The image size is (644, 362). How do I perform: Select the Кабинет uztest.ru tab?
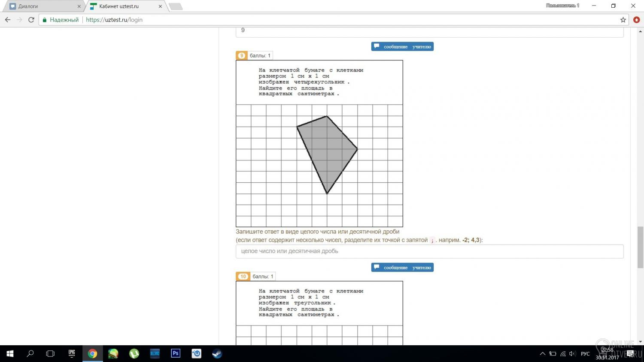click(122, 6)
